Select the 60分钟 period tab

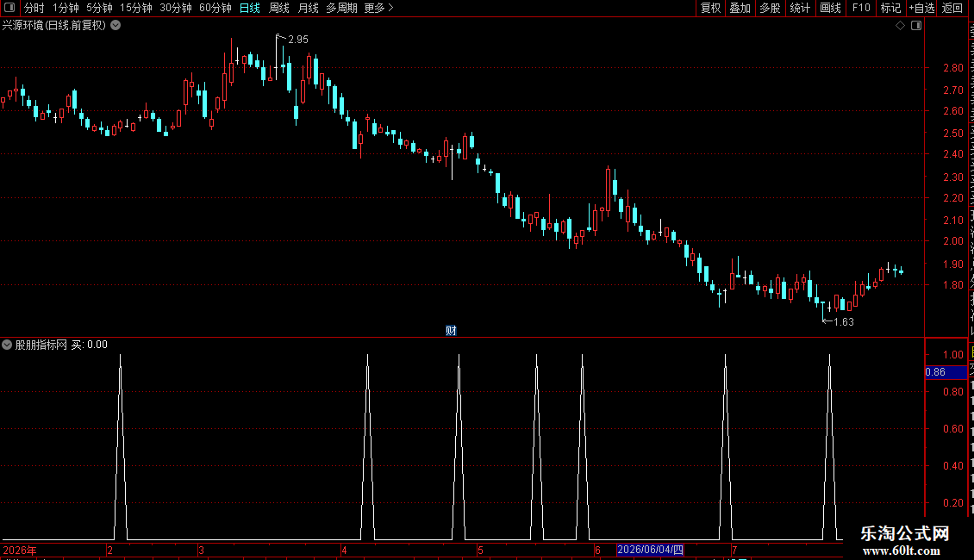click(x=215, y=8)
